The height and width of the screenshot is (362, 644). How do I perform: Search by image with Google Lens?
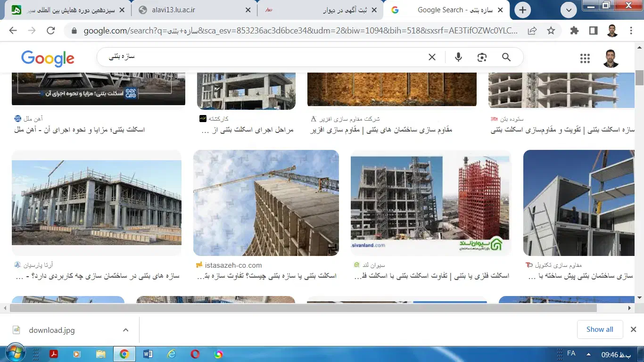[x=482, y=57]
